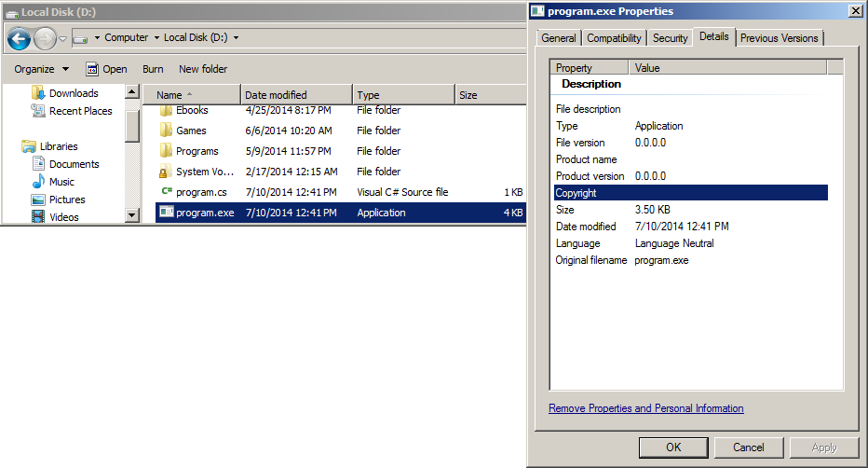The height and width of the screenshot is (468, 868).
Task: Switch to the Compatibility tab
Action: 614,38
